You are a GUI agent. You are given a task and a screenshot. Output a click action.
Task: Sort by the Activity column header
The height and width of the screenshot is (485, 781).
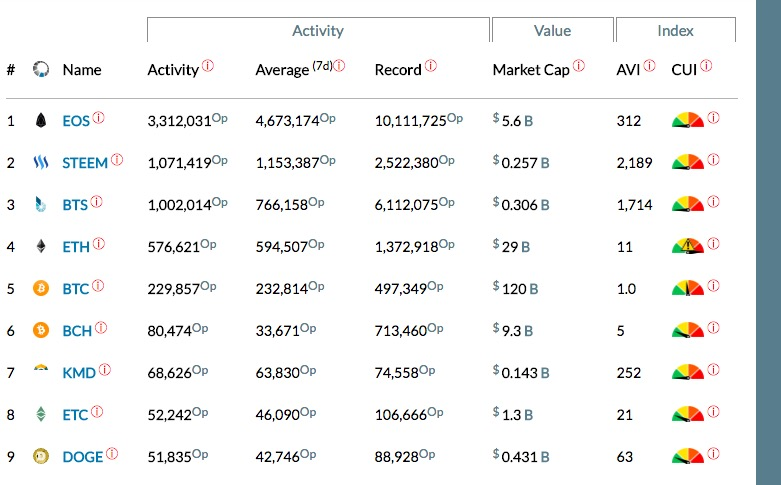173,70
